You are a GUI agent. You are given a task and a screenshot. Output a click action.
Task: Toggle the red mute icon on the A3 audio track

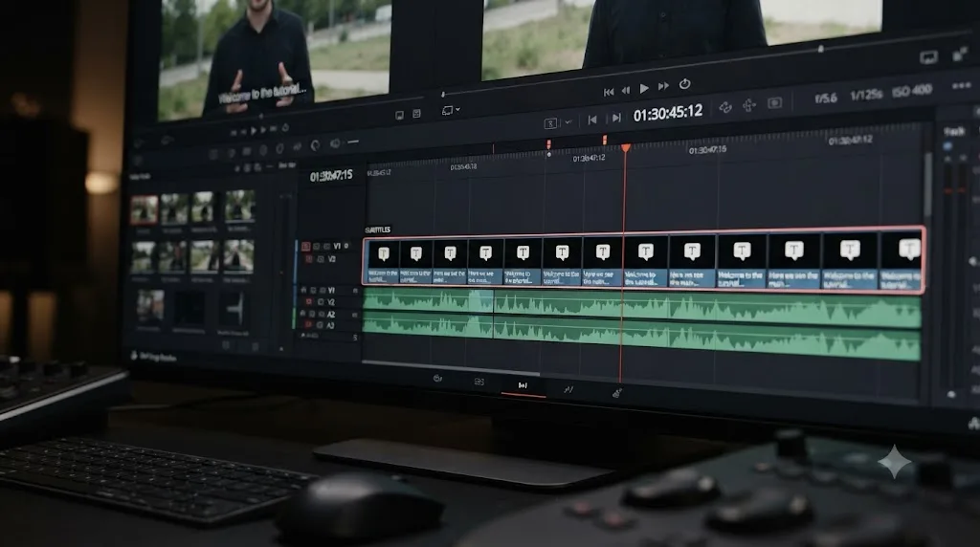[307, 325]
